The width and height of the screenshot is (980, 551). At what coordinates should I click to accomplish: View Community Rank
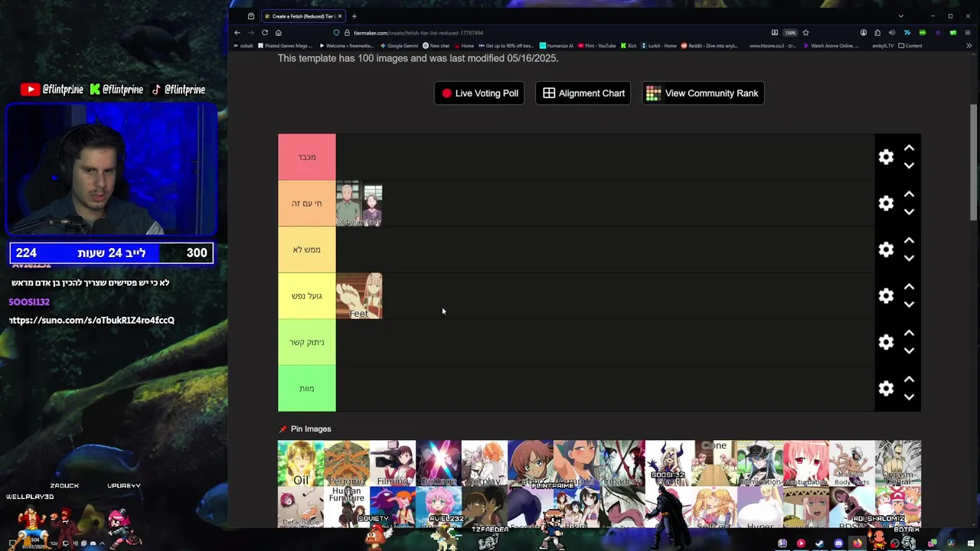point(703,93)
